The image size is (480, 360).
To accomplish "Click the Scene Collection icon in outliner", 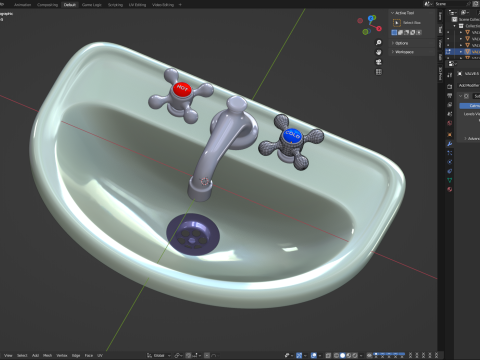I will (x=454, y=19).
